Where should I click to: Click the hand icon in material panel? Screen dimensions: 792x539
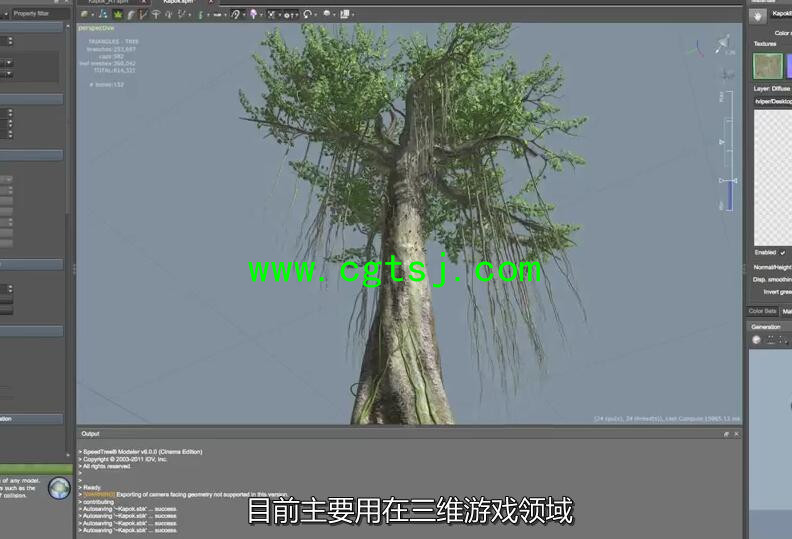pos(758,16)
